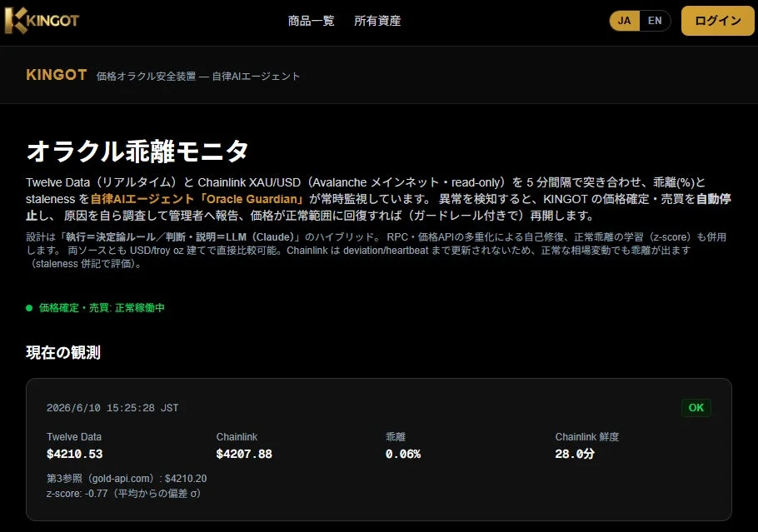758x532 pixels.
Task: Click the 価格確定・売買: 正常稼働中 status text
Action: point(102,308)
